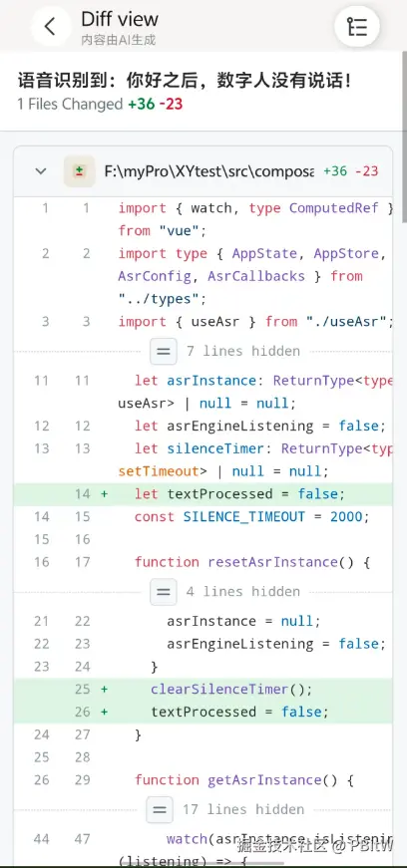Collapse the useAsr composable file diff
This screenshot has width=407, height=868.
point(41,171)
